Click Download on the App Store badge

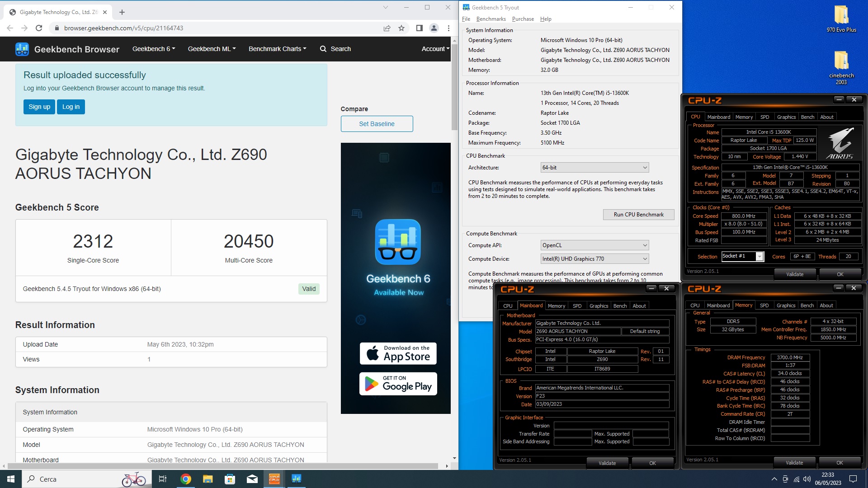(x=398, y=354)
